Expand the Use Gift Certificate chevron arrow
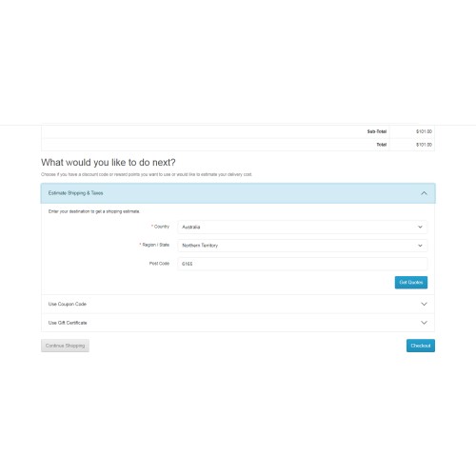 (x=424, y=323)
